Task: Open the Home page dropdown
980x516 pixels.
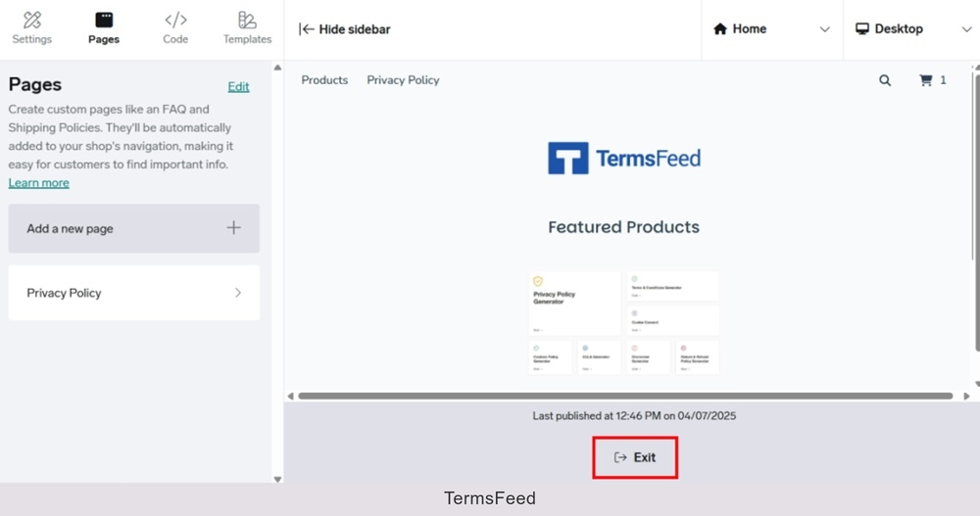Action: (x=772, y=29)
